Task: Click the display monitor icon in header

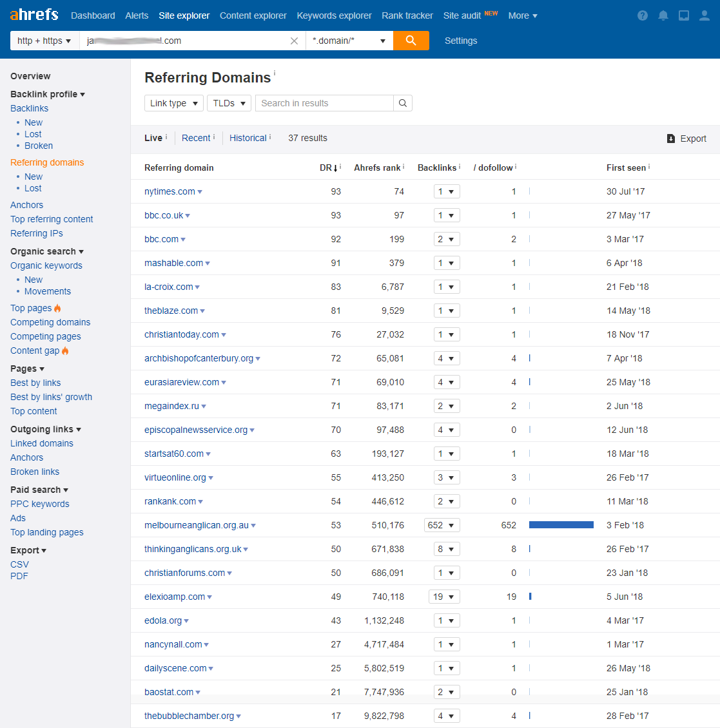Action: (x=684, y=16)
